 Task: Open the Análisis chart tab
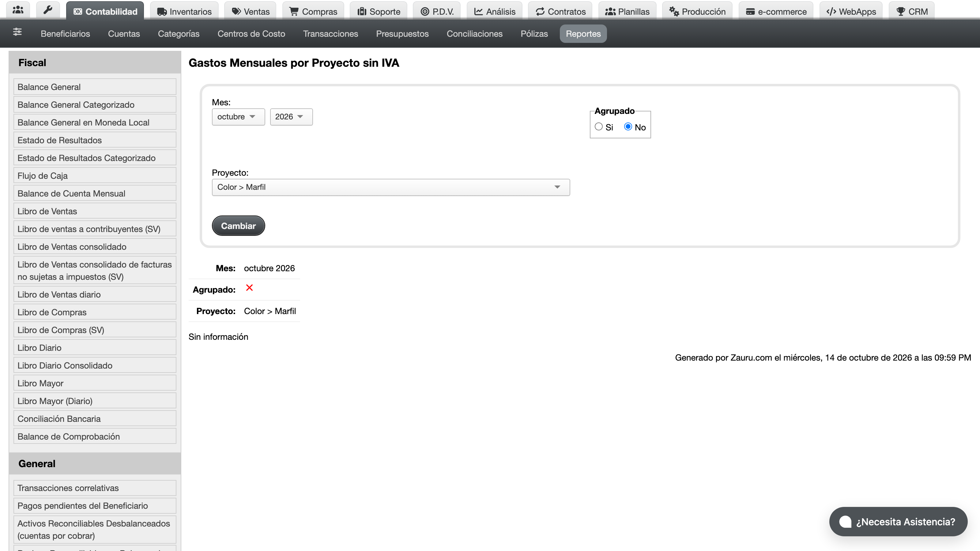click(x=495, y=11)
